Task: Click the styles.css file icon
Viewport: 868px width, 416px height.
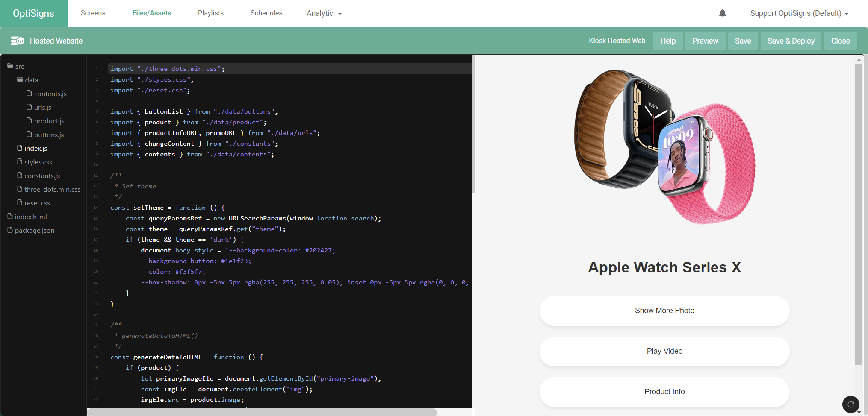Action: point(20,162)
